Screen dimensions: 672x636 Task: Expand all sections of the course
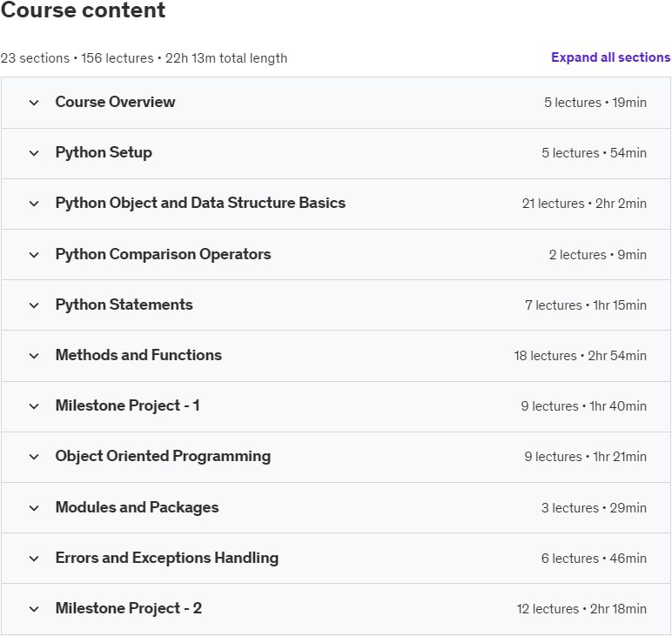tap(610, 57)
